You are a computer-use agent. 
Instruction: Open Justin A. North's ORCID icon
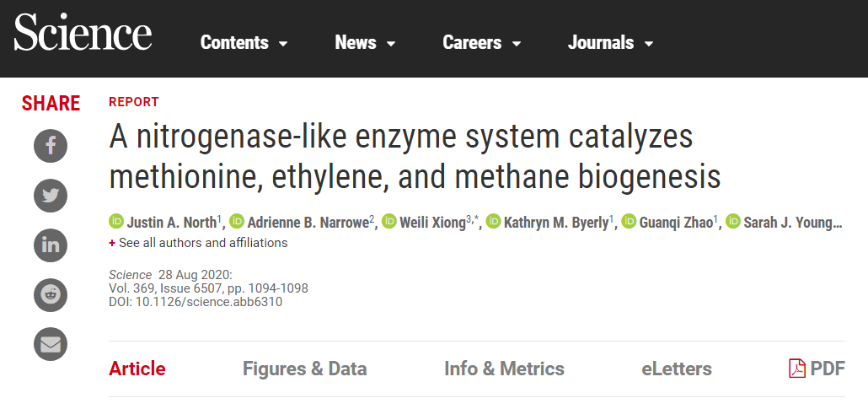116,222
